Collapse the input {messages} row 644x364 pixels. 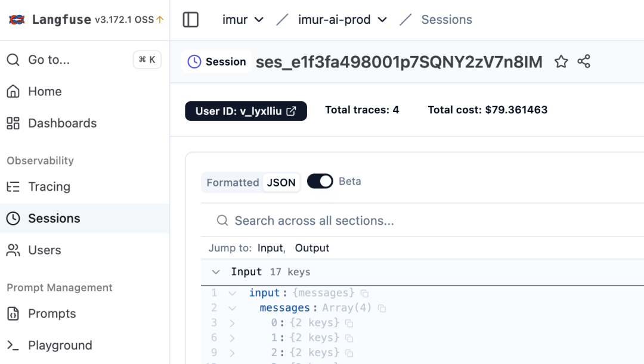coord(232,294)
